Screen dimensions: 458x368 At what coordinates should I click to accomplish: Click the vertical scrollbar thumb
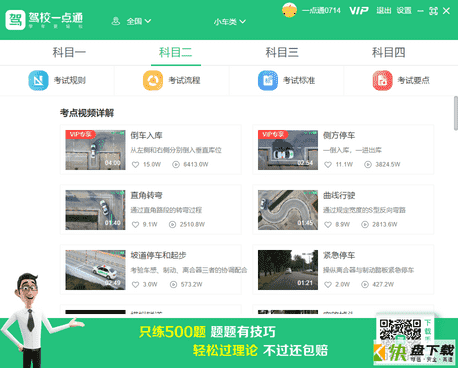point(456,113)
